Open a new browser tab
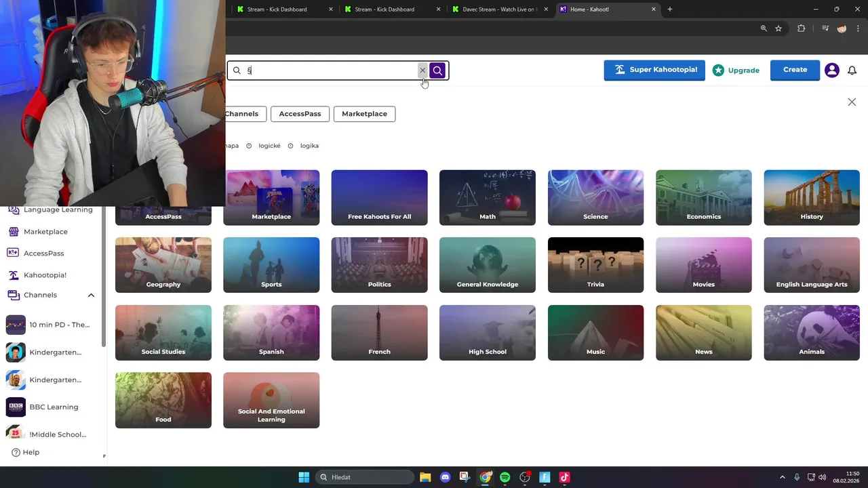868x488 pixels. pyautogui.click(x=670, y=9)
